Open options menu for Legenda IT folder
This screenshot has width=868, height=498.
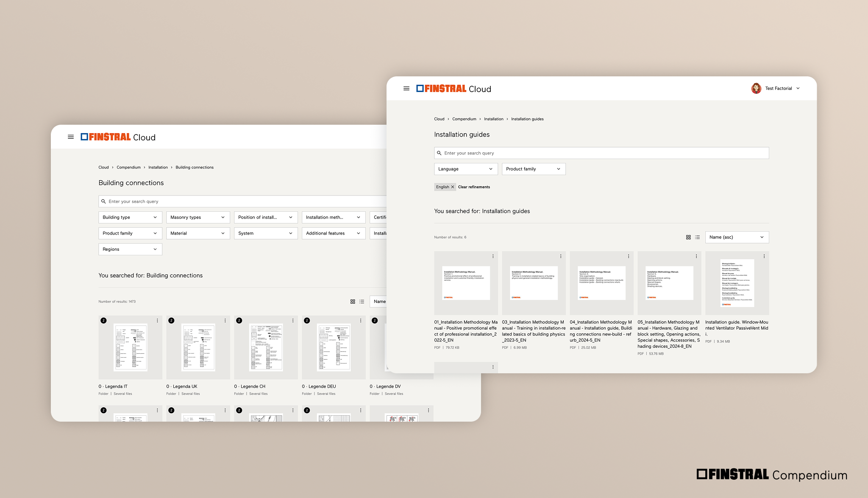pos(157,321)
